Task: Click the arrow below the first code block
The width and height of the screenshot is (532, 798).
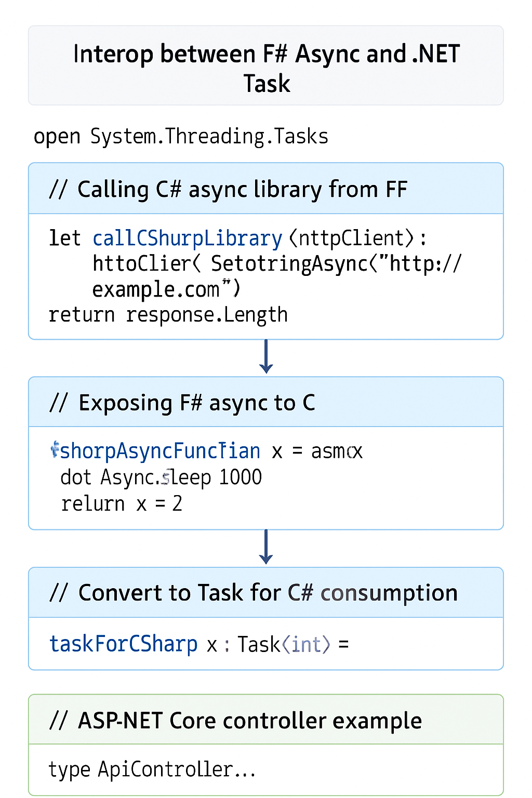Action: click(x=266, y=357)
